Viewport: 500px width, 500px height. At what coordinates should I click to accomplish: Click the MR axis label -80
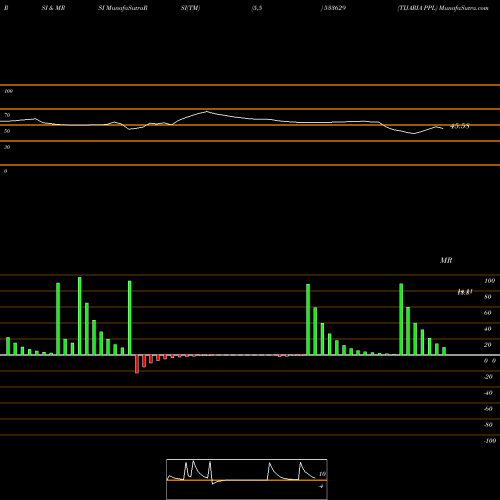pos(488,425)
